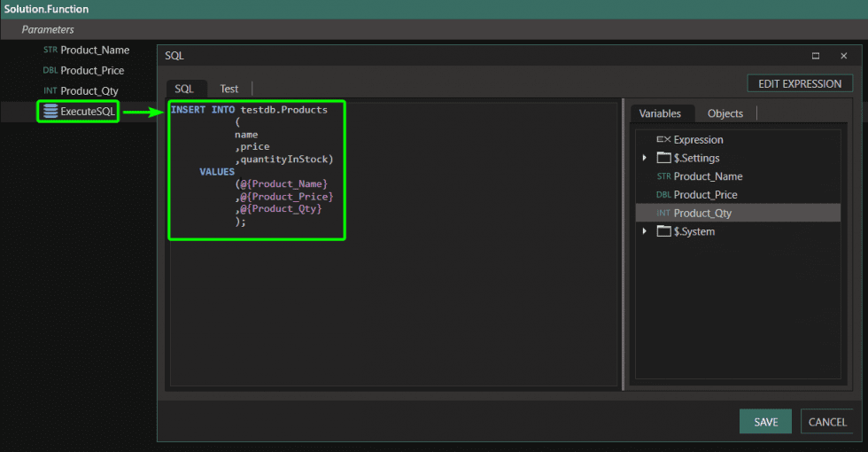868x452 pixels.
Task: Click the DBL icon beside Product_Price parameter
Action: point(50,71)
